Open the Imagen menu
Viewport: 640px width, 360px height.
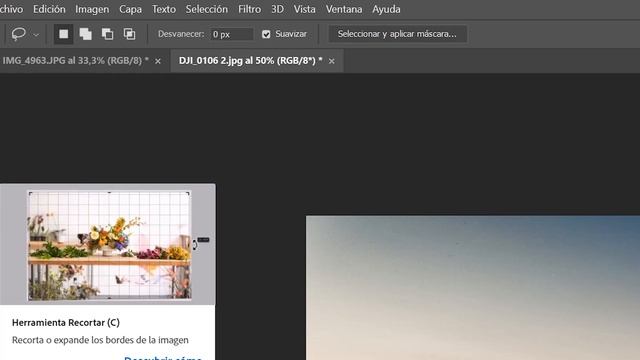(92, 9)
